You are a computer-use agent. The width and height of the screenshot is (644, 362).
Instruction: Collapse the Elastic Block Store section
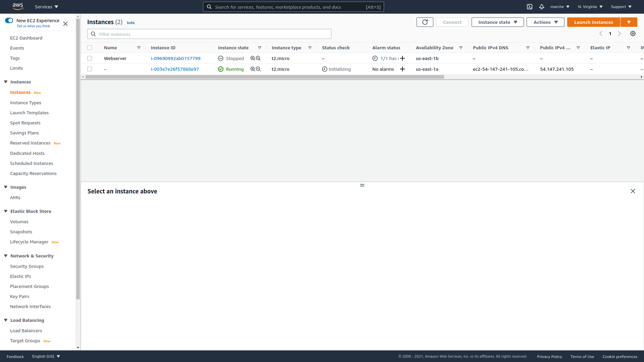coord(6,211)
